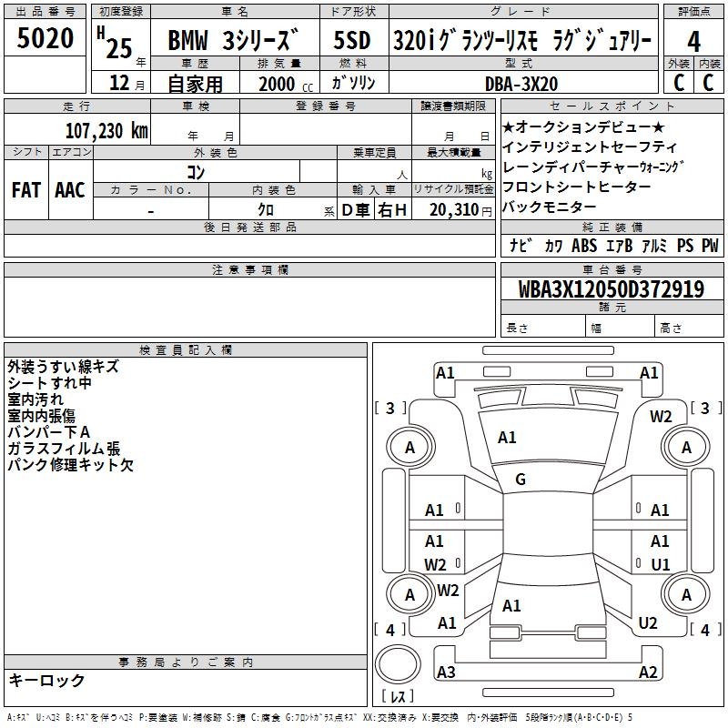Click the fuel type ガソリン
Viewport: 728px width, 728px height.
[x=353, y=83]
